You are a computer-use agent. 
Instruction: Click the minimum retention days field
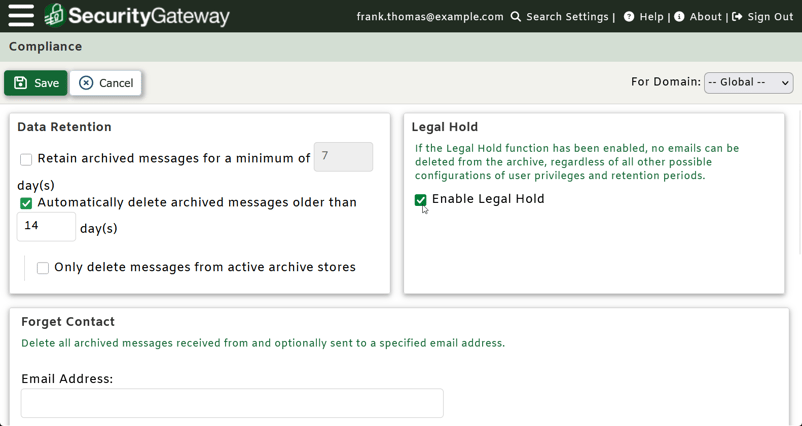pos(343,156)
